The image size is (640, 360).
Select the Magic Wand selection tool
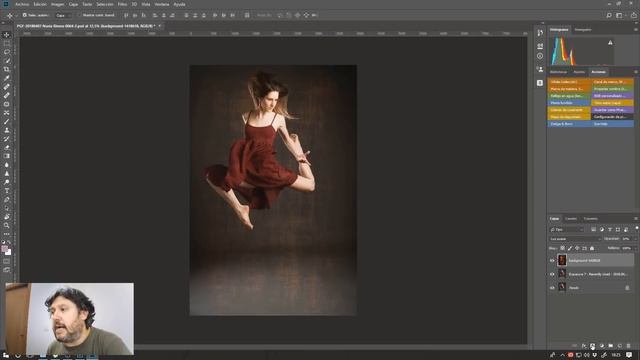[7, 60]
